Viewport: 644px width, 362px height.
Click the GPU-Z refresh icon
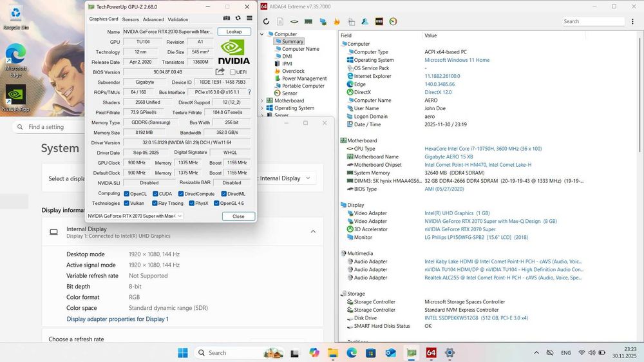click(238, 18)
